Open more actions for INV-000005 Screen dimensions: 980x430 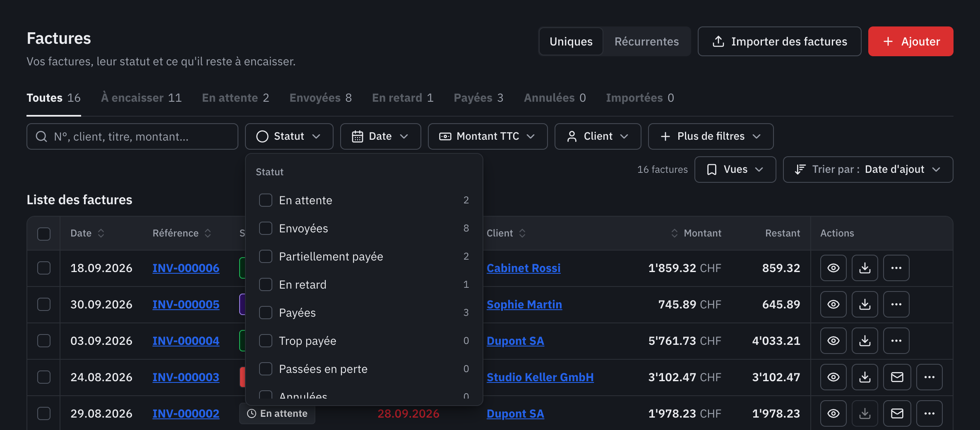coord(896,304)
